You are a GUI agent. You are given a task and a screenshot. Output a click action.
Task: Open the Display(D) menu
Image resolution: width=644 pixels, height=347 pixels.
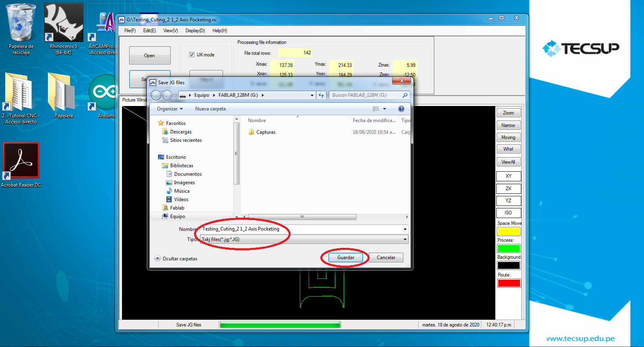tap(195, 31)
